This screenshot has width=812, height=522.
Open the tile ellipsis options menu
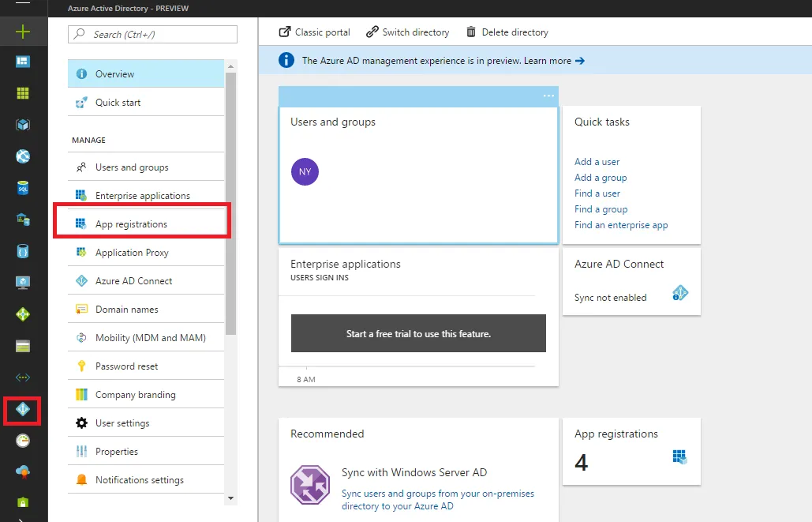point(548,96)
